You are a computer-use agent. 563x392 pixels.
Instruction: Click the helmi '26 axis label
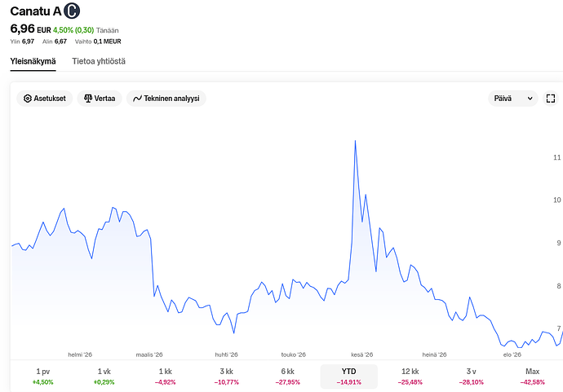tap(80, 355)
